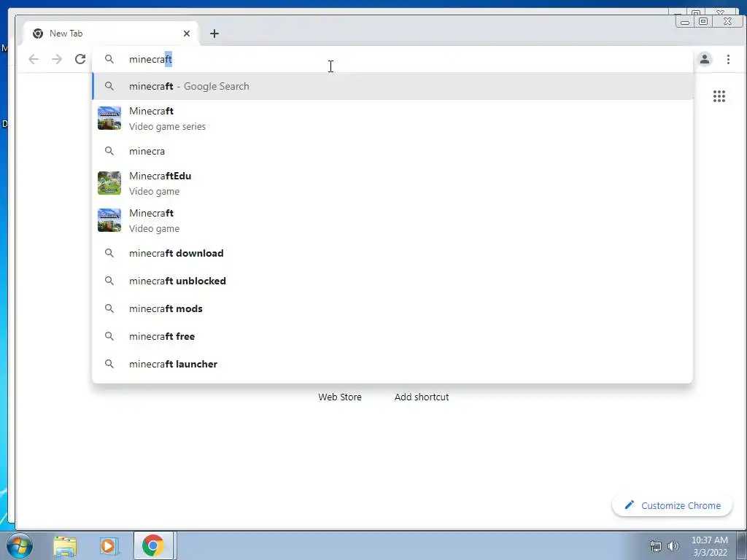Open Windows Explorer from the taskbar

[65, 545]
